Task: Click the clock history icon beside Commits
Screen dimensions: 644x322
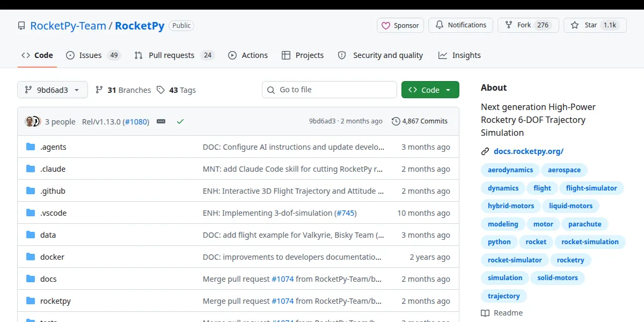Action: [x=396, y=121]
